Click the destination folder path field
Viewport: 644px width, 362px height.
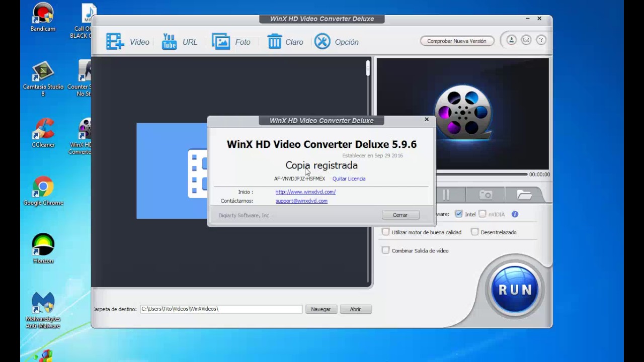coord(221,309)
